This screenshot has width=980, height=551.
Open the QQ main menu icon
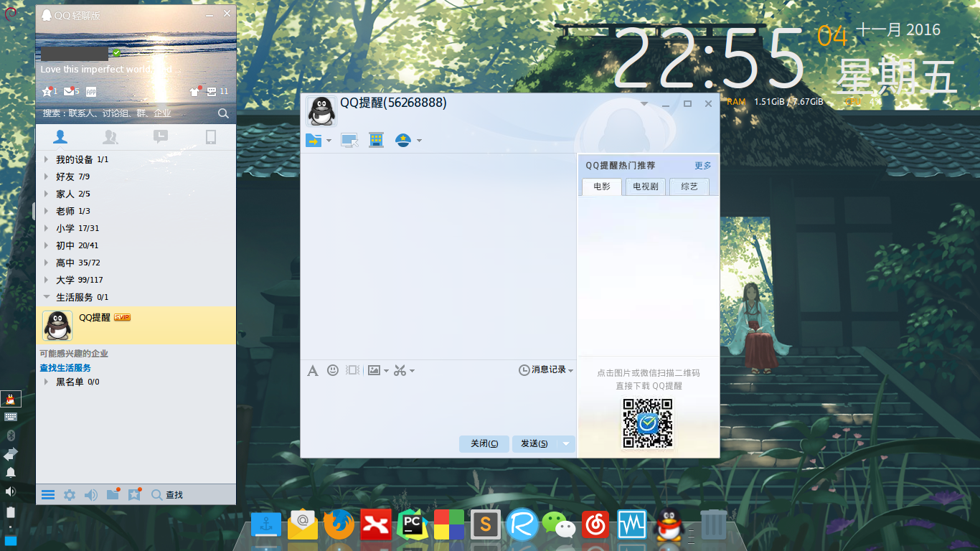point(48,494)
